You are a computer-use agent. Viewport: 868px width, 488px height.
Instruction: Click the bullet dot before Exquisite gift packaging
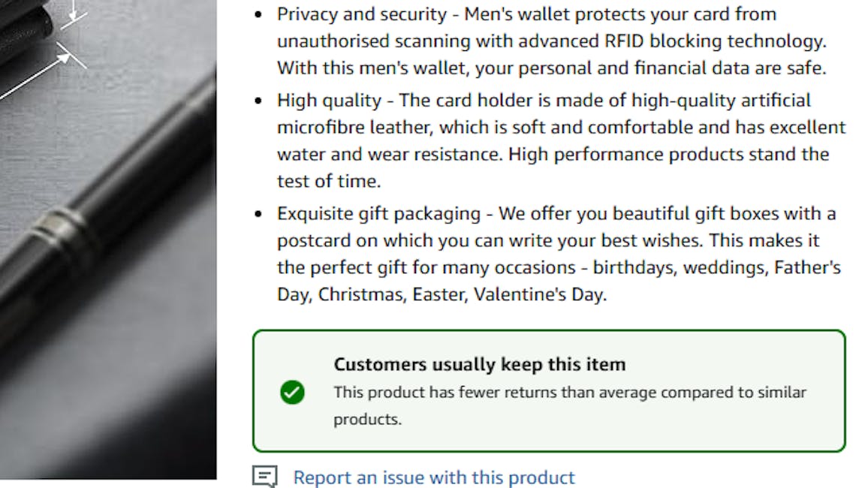click(259, 214)
